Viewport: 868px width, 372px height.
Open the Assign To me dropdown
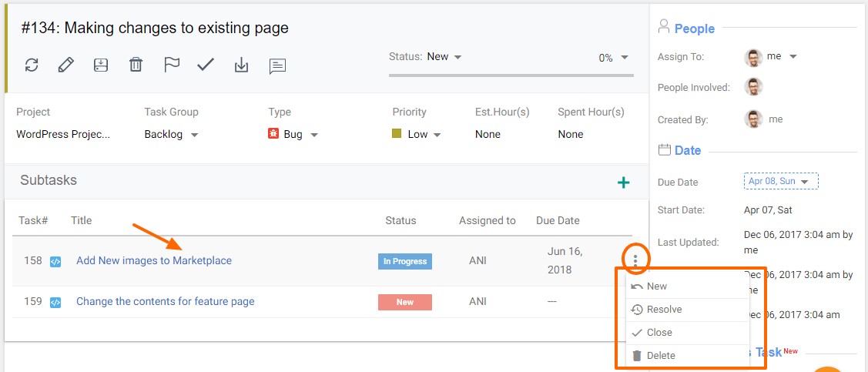point(782,56)
